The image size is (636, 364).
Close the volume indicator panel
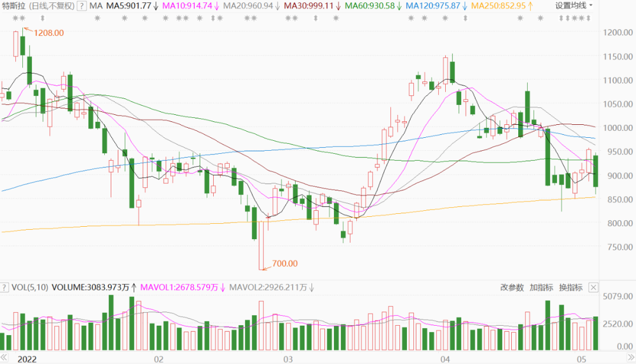pyautogui.click(x=593, y=287)
